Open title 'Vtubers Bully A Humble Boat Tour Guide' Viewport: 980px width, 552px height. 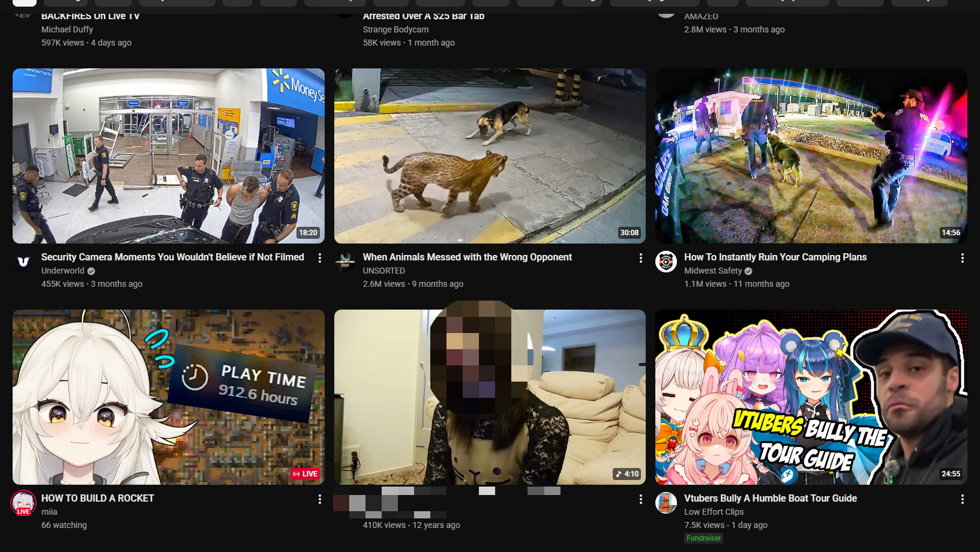(x=771, y=498)
